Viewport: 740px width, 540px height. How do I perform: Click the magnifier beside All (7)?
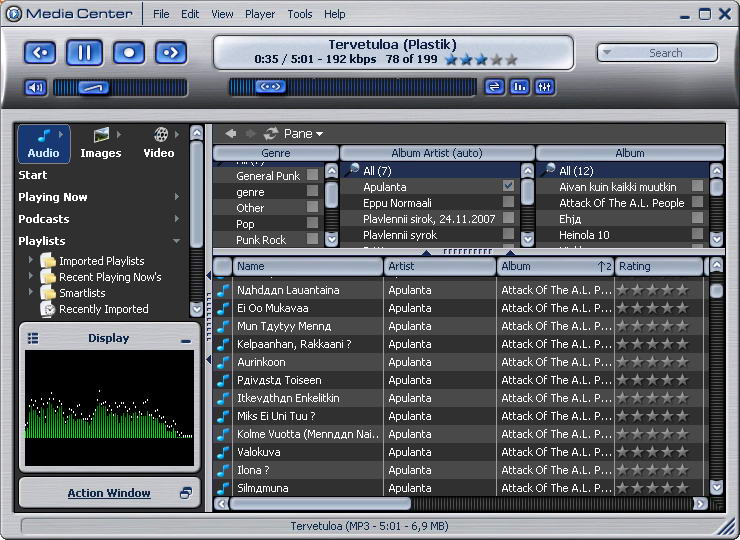point(353,170)
